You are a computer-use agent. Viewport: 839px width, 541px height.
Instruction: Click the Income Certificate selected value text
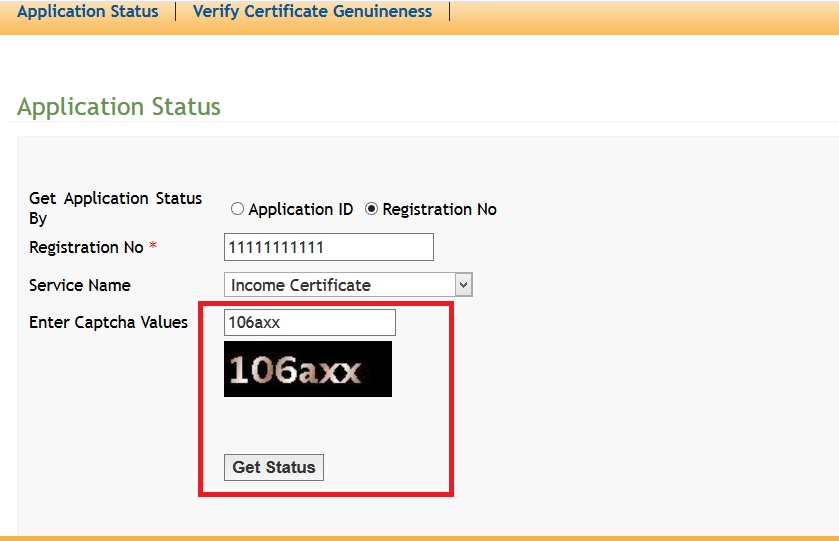tap(300, 285)
